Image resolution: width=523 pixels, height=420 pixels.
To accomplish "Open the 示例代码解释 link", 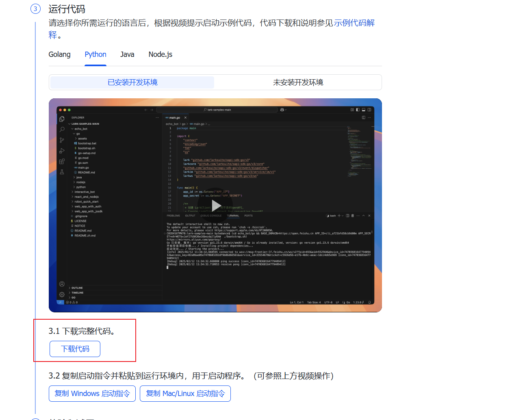I will pos(354,23).
